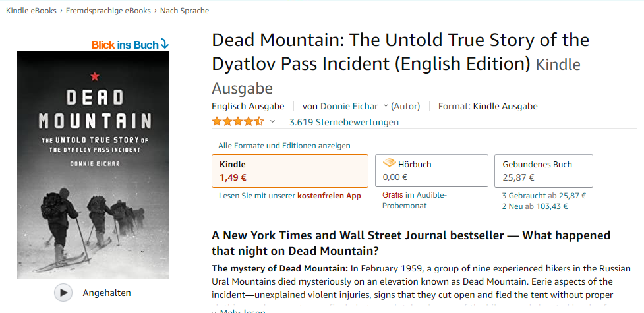
Task: Click the Dead Mountain book cover
Action: (x=93, y=165)
